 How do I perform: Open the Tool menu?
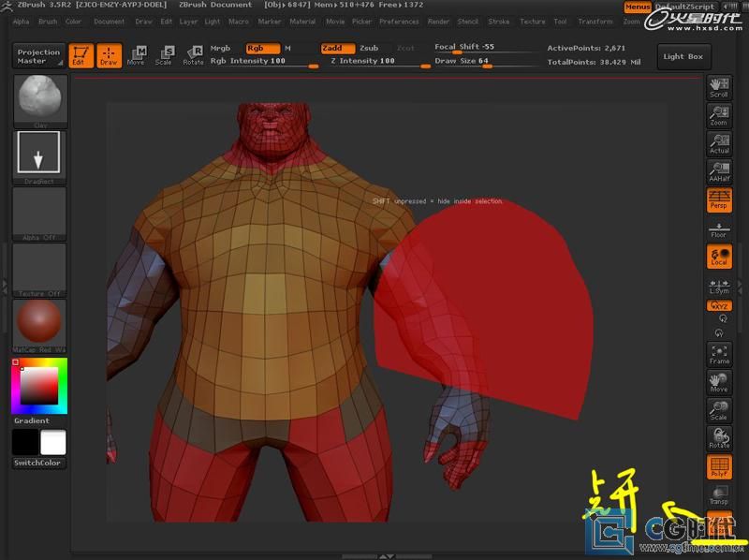(x=560, y=22)
